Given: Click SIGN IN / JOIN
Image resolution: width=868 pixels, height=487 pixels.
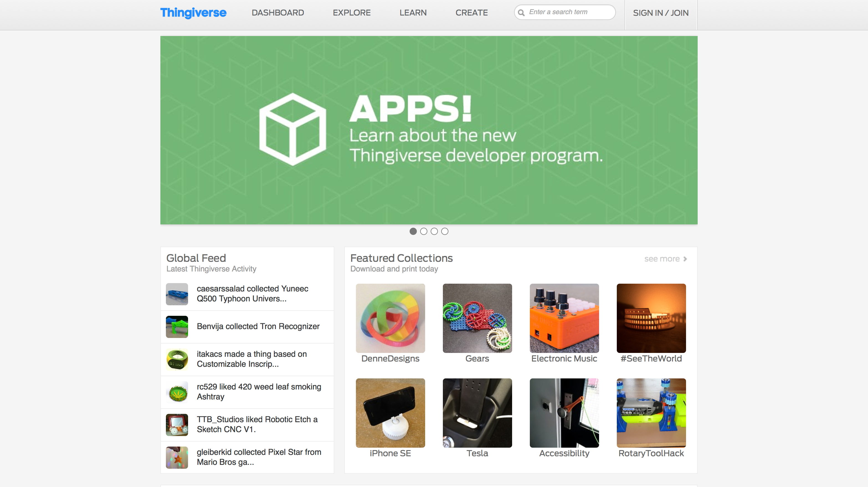Looking at the screenshot, I should (661, 13).
